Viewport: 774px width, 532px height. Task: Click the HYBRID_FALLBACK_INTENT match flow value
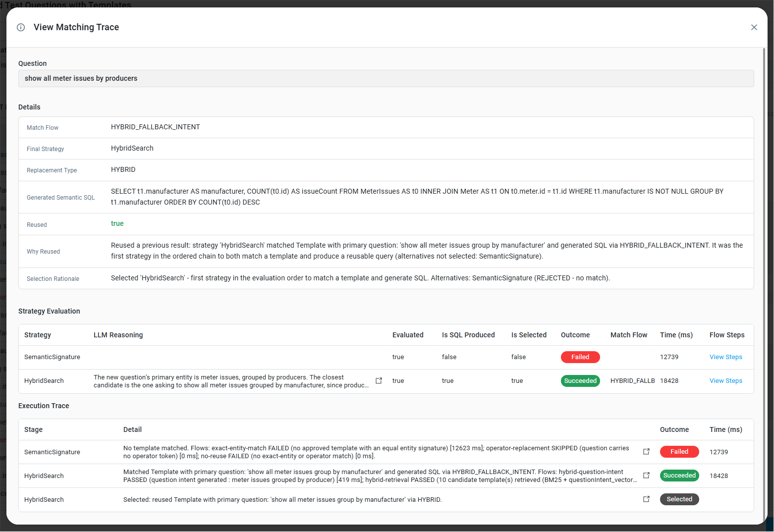tap(156, 127)
